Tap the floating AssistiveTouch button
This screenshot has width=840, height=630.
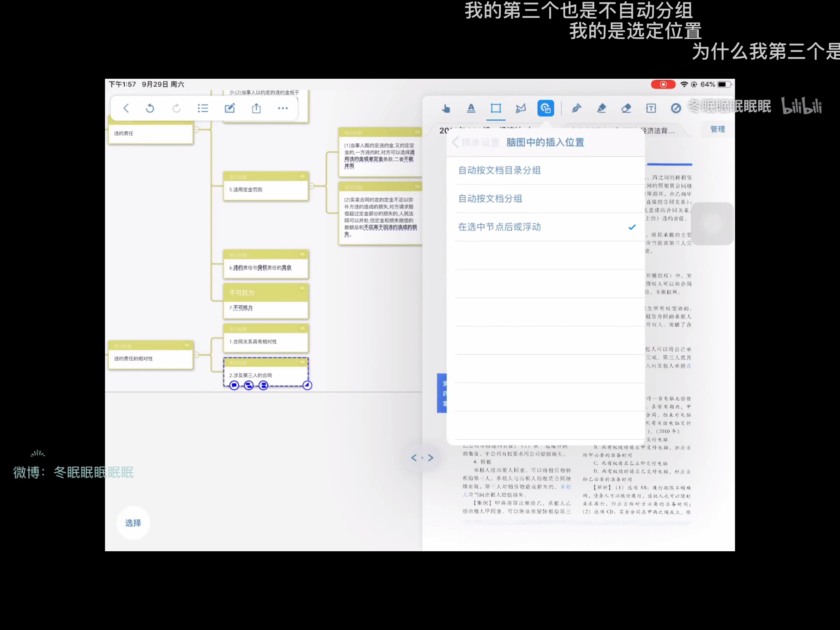click(x=713, y=224)
